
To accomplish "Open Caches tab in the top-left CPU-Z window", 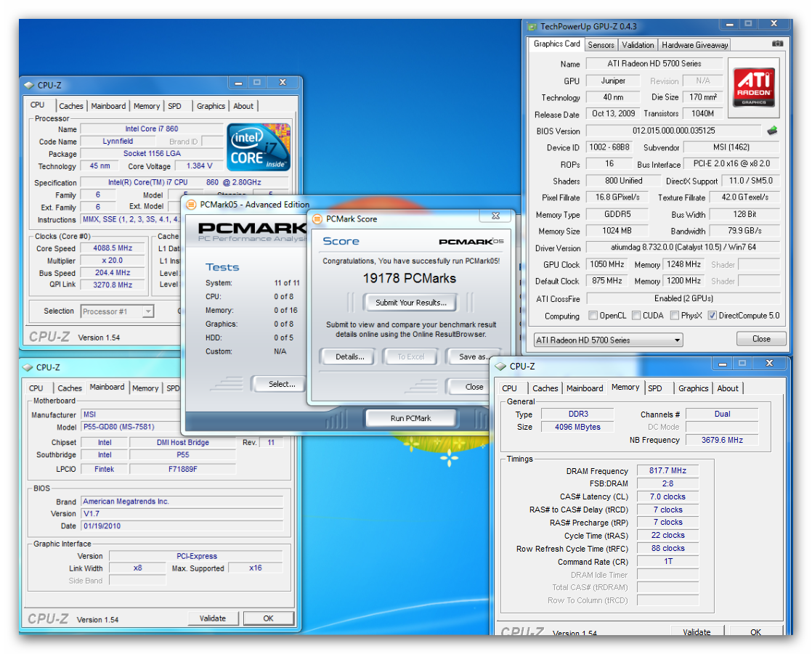I will tap(71, 106).
